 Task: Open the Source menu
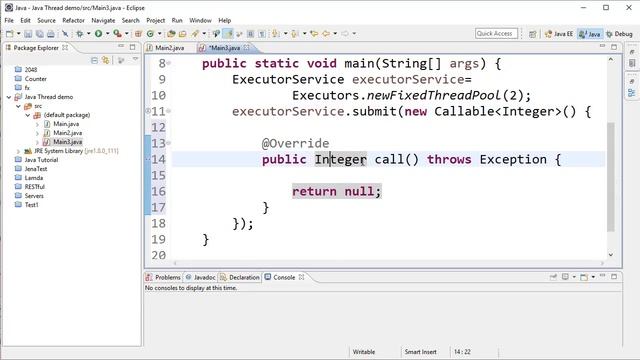coord(46,20)
